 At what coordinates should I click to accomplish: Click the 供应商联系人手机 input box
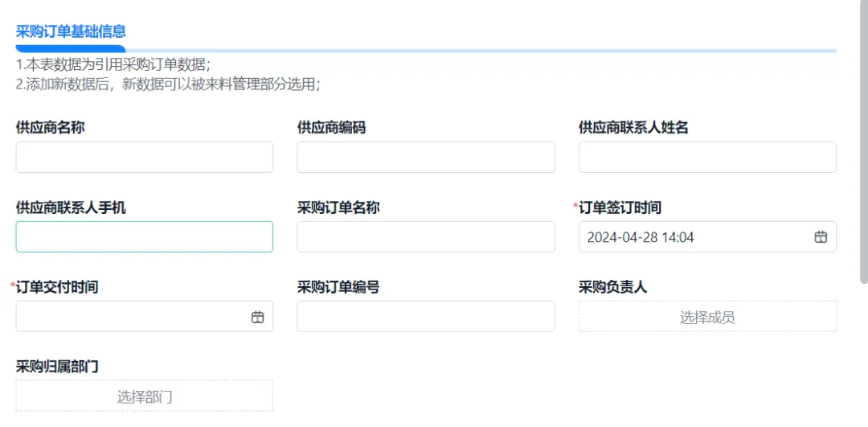point(145,237)
